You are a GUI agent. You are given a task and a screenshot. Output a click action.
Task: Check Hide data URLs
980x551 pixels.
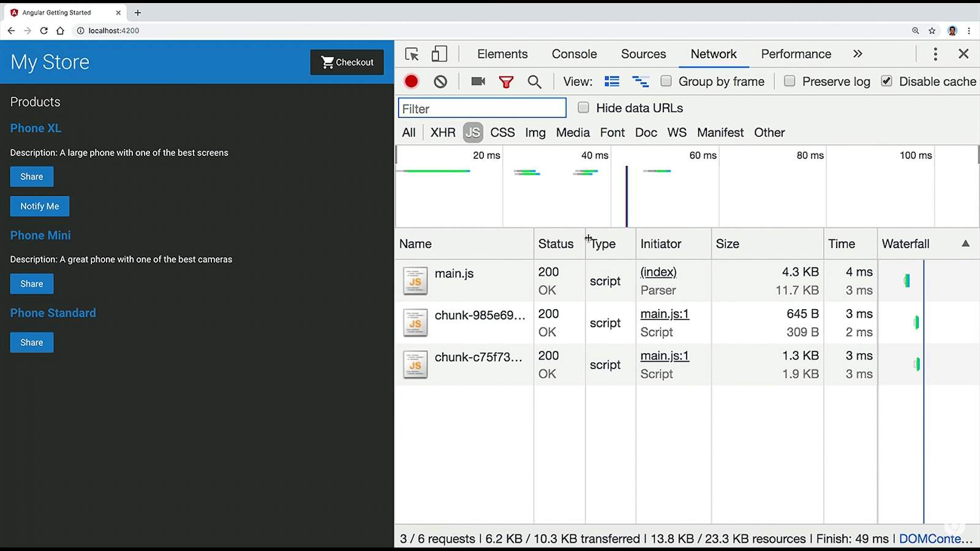[x=584, y=108]
